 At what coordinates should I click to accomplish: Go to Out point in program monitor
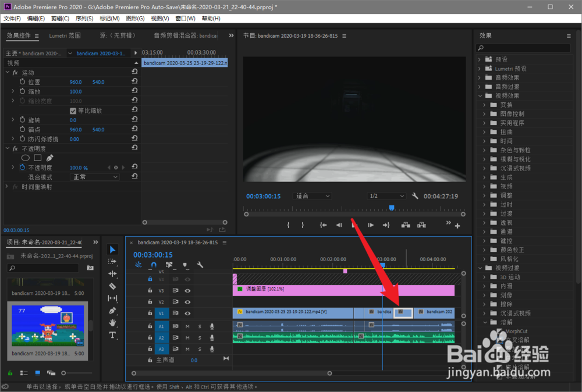point(386,225)
